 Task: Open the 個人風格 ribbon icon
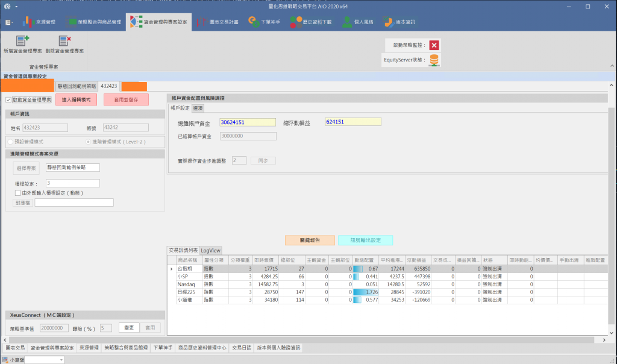347,22
